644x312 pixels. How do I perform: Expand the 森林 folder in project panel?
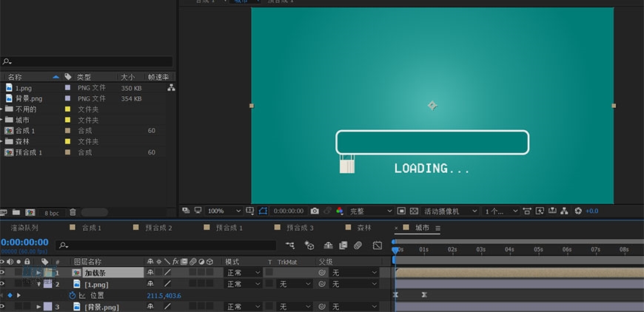pos(1,141)
